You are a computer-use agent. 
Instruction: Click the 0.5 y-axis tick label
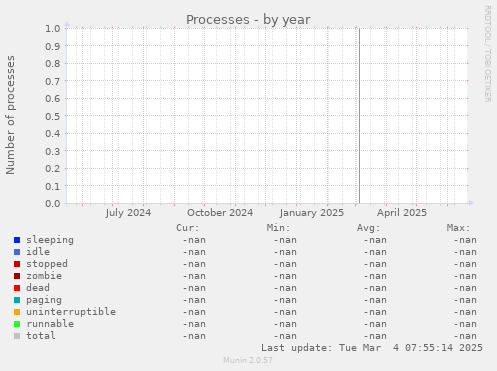[x=53, y=116]
